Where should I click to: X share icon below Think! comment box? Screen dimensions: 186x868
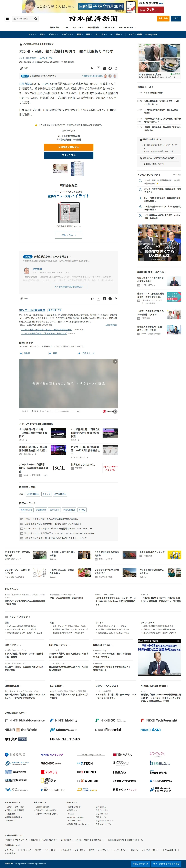pyautogui.click(x=104, y=299)
